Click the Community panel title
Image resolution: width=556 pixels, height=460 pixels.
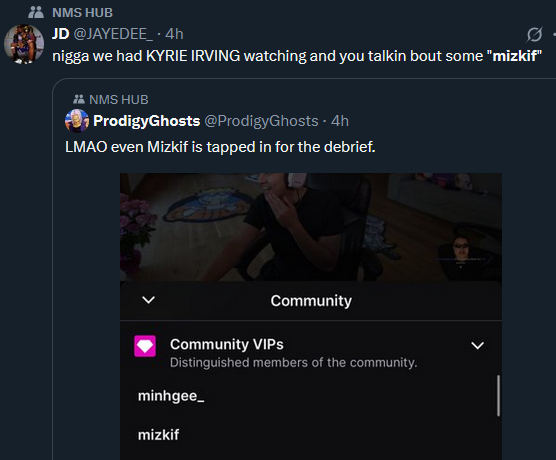311,301
